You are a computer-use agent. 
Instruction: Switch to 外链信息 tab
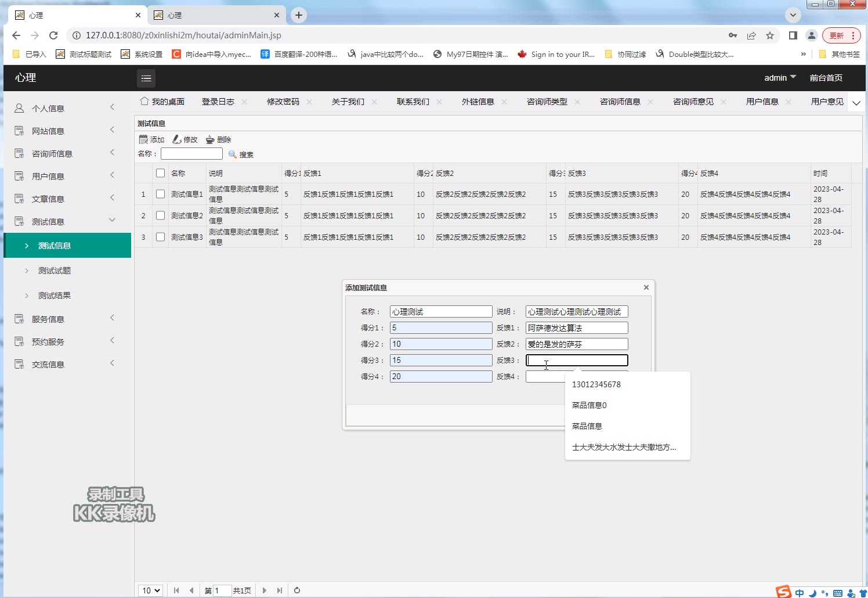(478, 102)
